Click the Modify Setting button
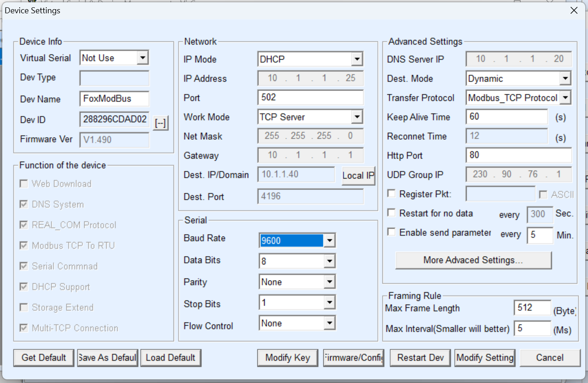Viewport: 588px width, 383px height. pos(485,358)
